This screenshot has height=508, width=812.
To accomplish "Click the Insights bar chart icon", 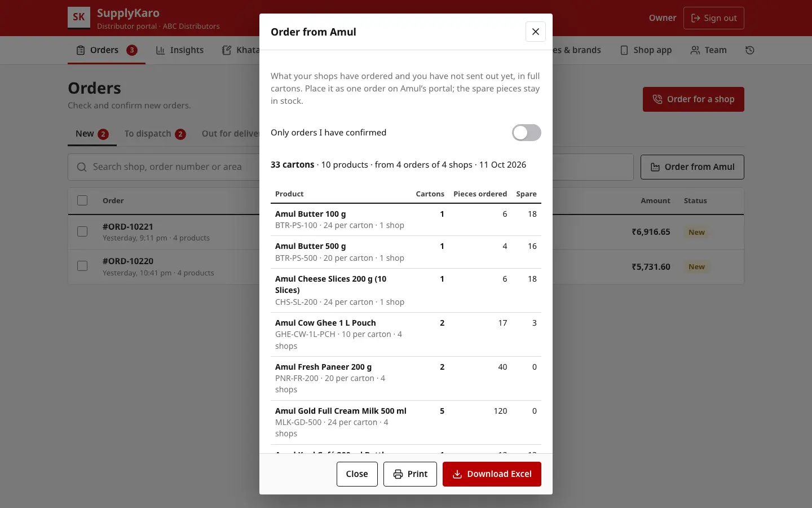I will point(160,50).
